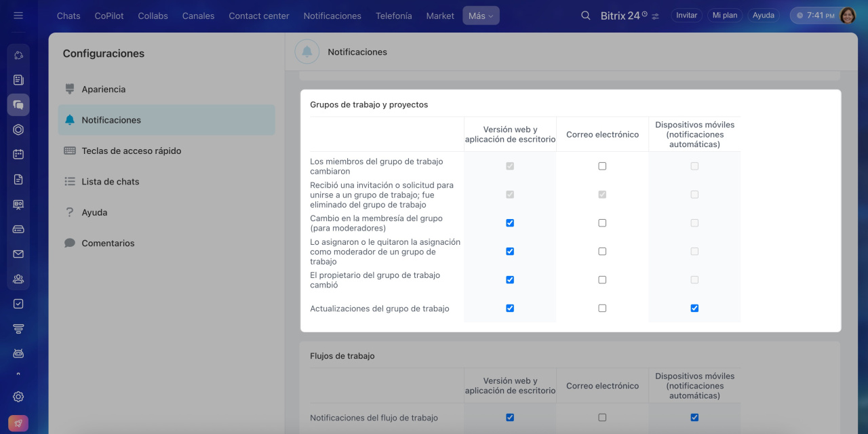Click the search magnifier icon in the top bar
868x434 pixels.
586,16
